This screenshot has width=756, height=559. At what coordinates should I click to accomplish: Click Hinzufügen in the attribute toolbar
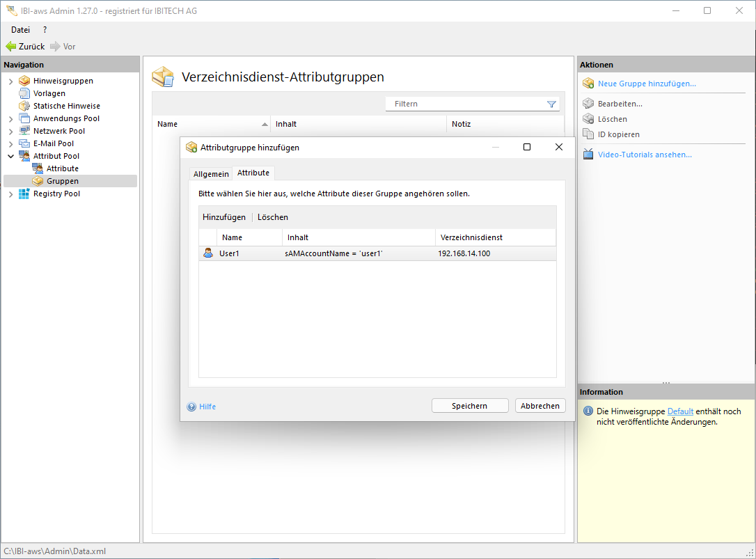tap(223, 217)
